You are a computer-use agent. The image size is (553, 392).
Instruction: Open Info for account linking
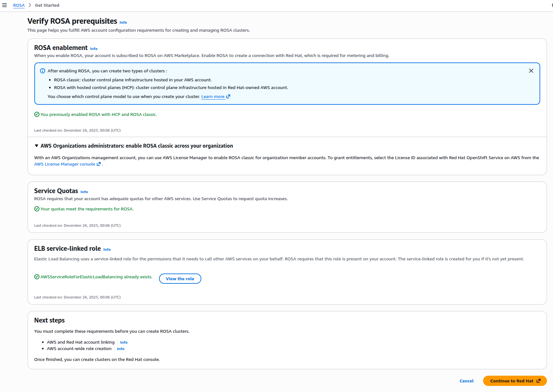coord(124,342)
